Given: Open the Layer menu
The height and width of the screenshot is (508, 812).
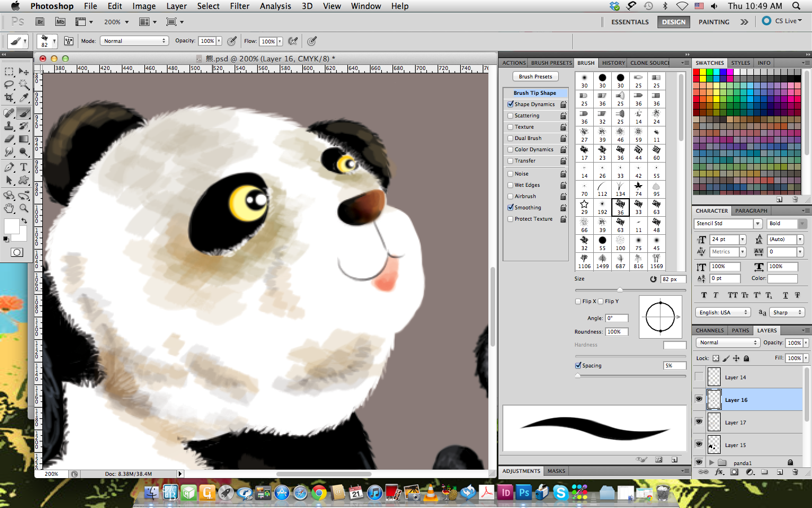Looking at the screenshot, I should tap(176, 6).
